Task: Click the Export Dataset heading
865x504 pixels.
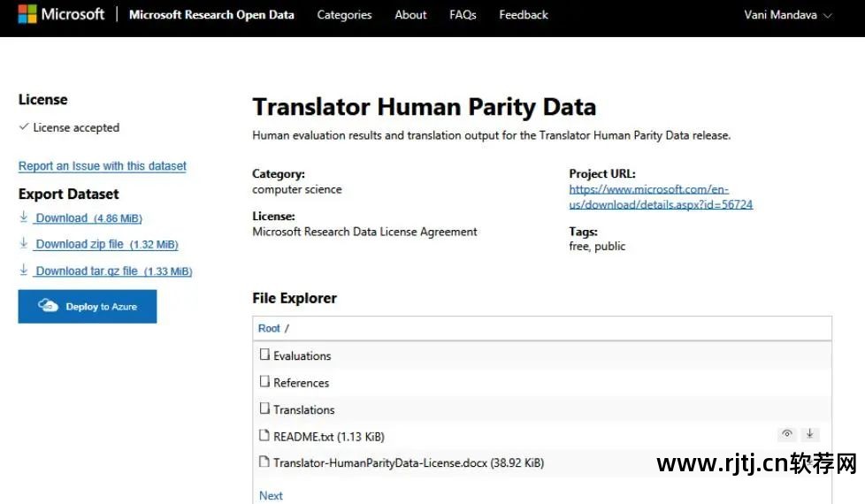Action: point(68,195)
